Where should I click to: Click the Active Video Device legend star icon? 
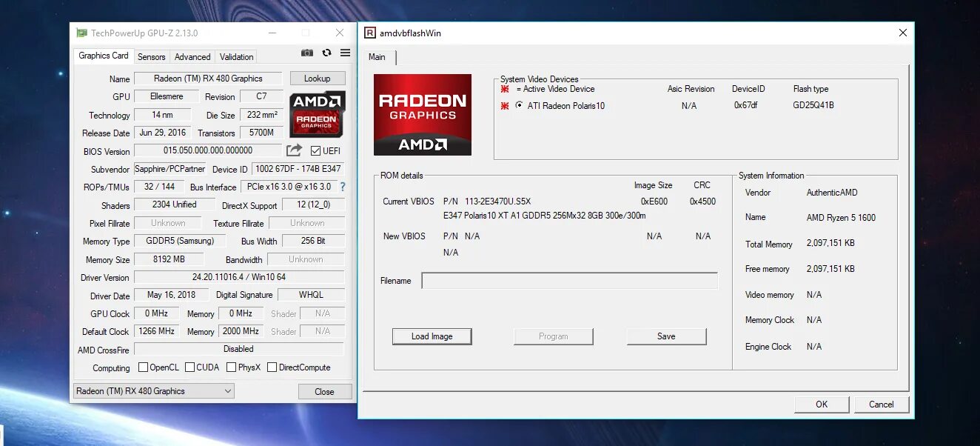(x=505, y=89)
